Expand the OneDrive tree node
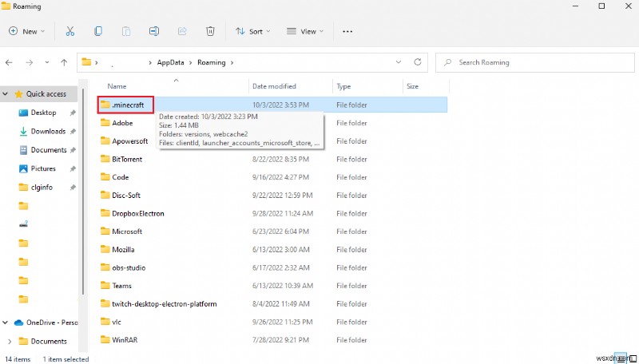The image size is (639, 364). coord(6,322)
